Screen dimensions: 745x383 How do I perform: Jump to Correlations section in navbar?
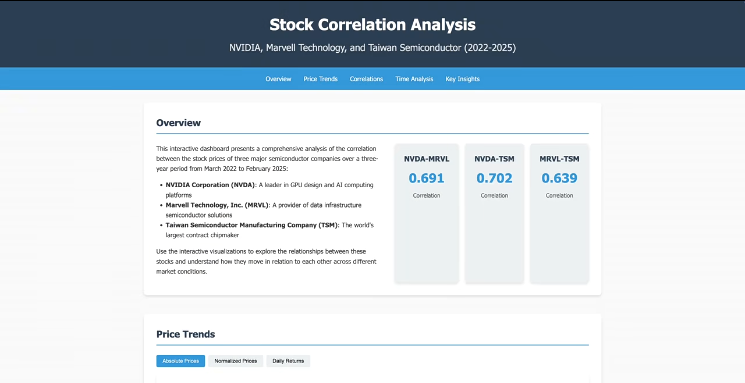coord(366,79)
